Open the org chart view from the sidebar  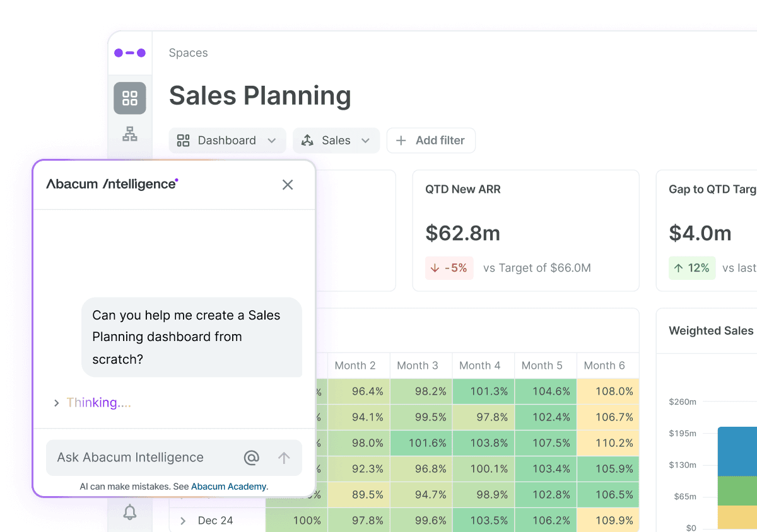[129, 134]
